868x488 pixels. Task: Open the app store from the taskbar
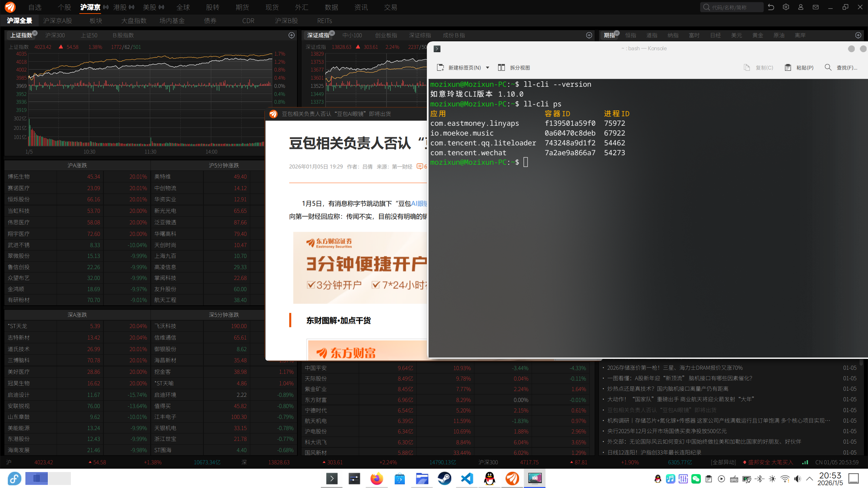point(399,479)
